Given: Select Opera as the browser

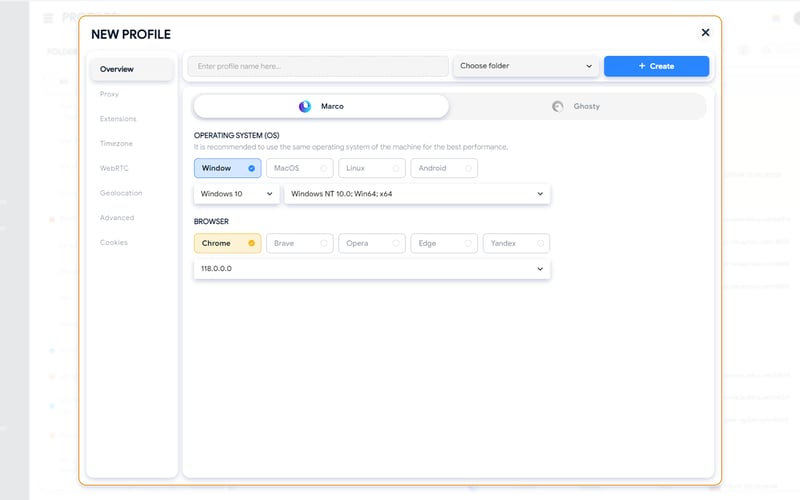Looking at the screenshot, I should [x=372, y=243].
